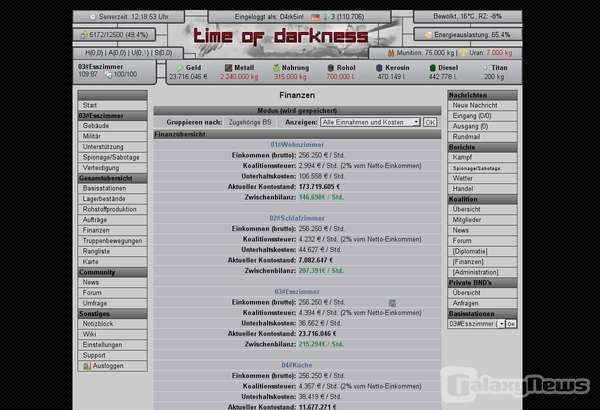Image resolution: width=600 pixels, height=410 pixels.
Task: Open Verteidigung menu entry
Action: 112,168
